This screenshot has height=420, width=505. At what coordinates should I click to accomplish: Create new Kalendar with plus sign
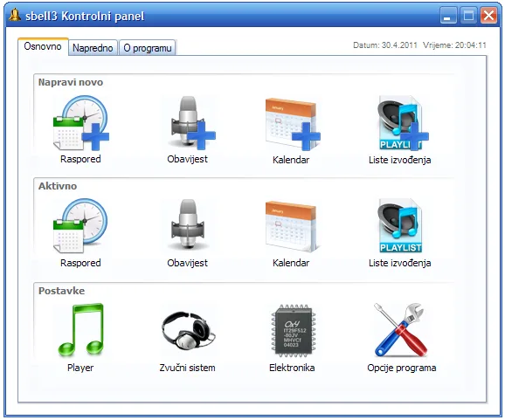293,124
